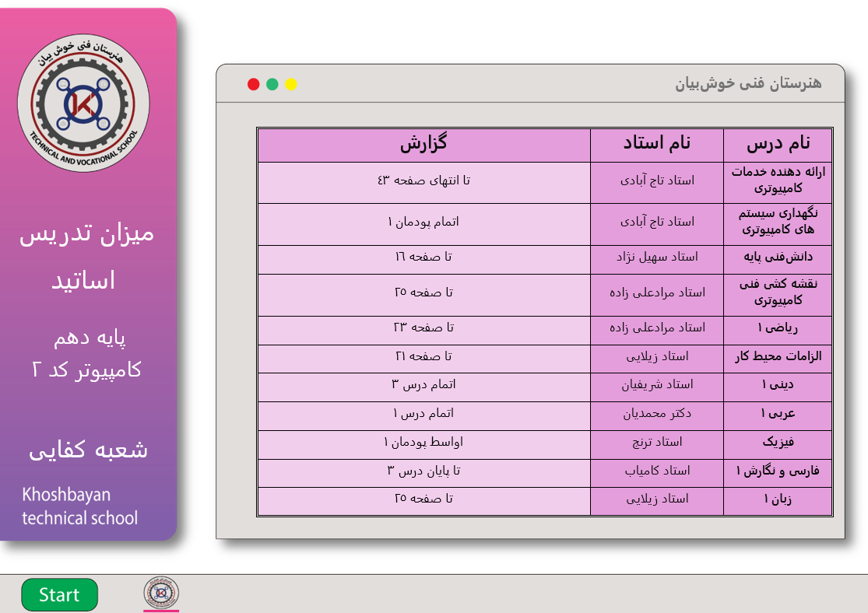Click the شعبه کفایی sidebar text
The height and width of the screenshot is (613, 868).
tap(88, 450)
